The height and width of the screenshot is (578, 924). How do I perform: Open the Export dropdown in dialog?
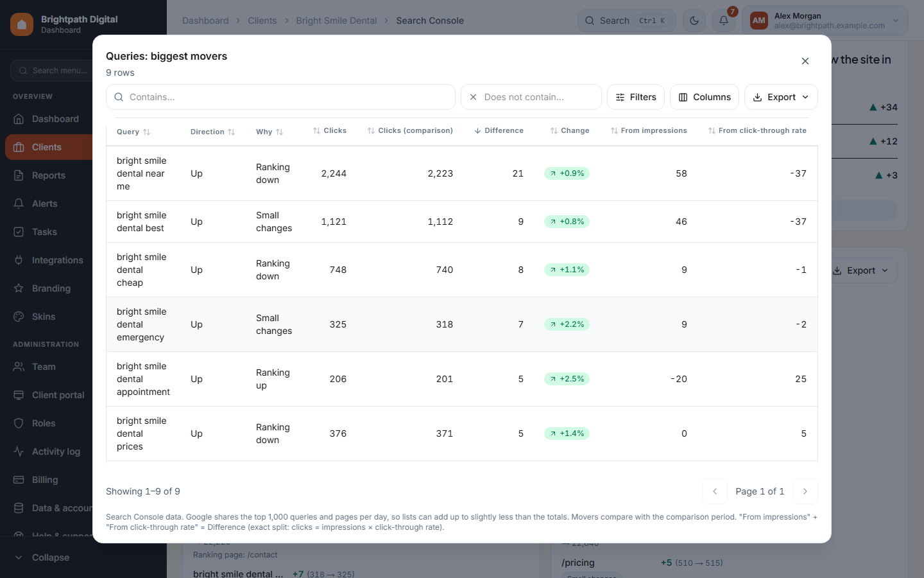781,97
